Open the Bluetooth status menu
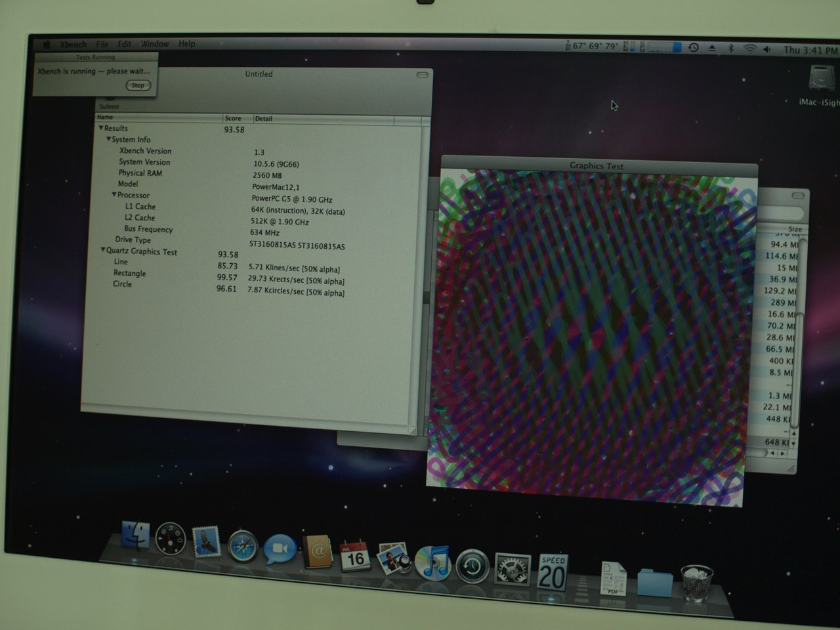The image size is (840, 630). 731,48
